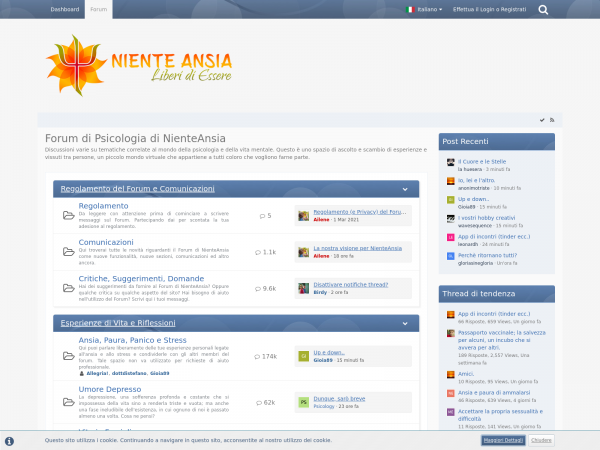Open Critiche, Suggerimenti, Domande forum
600x450 pixels.
click(x=141, y=278)
